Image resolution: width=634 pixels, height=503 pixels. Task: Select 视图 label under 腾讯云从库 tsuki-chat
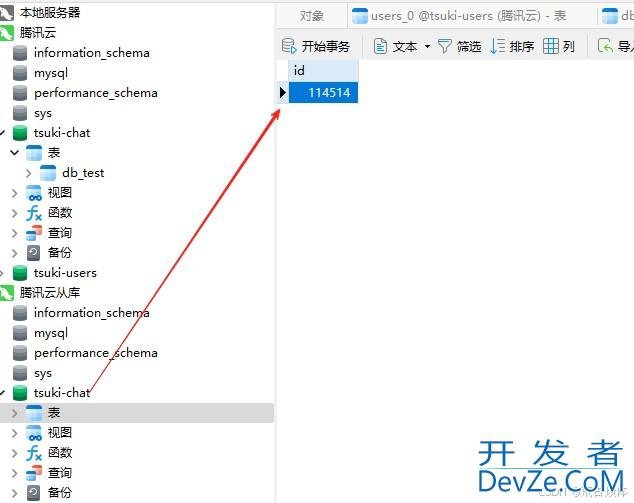pos(60,433)
